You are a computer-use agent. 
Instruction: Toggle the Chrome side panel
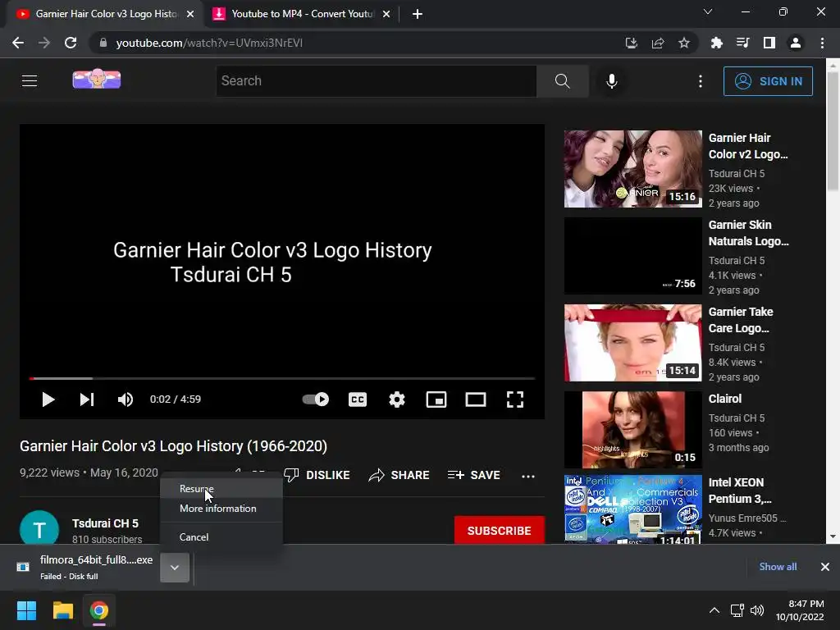(x=769, y=43)
